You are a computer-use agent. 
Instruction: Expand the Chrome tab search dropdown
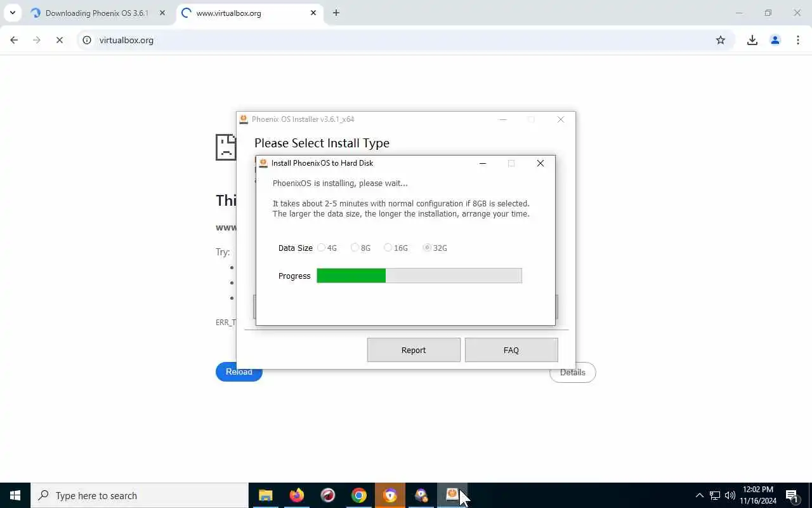(12, 13)
